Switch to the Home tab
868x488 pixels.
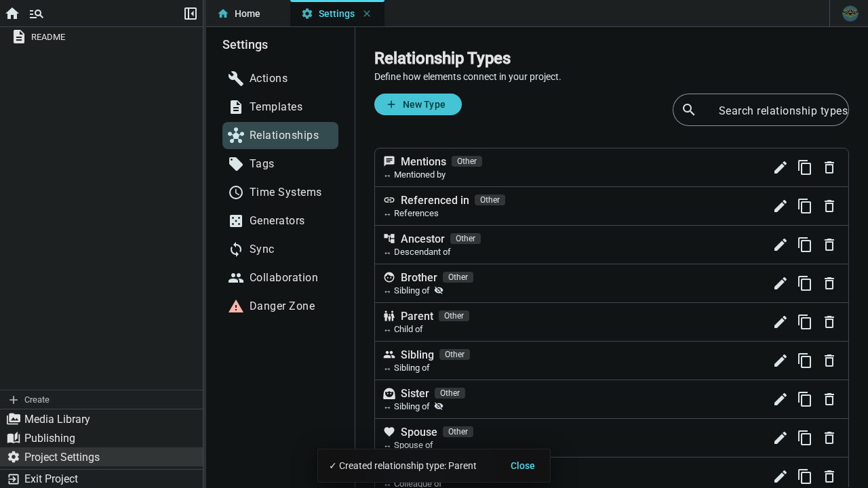248,14
